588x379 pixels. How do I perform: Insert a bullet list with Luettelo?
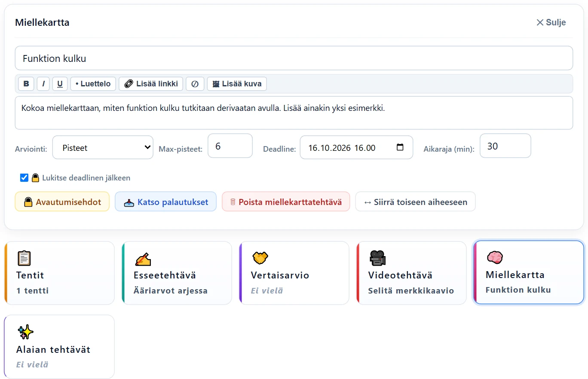tap(93, 84)
